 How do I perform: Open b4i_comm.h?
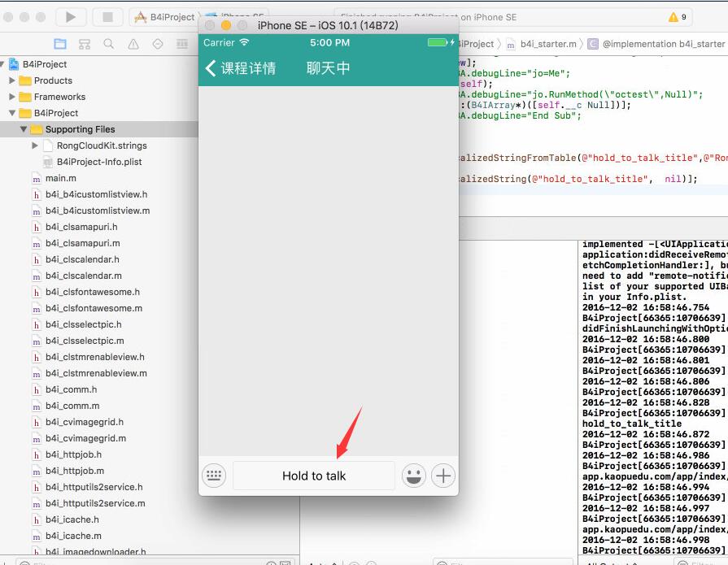click(71, 389)
